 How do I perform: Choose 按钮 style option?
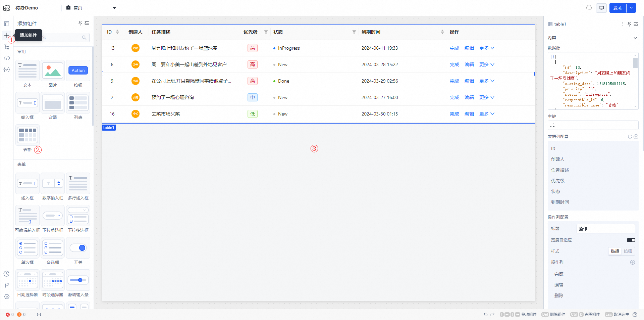click(628, 251)
